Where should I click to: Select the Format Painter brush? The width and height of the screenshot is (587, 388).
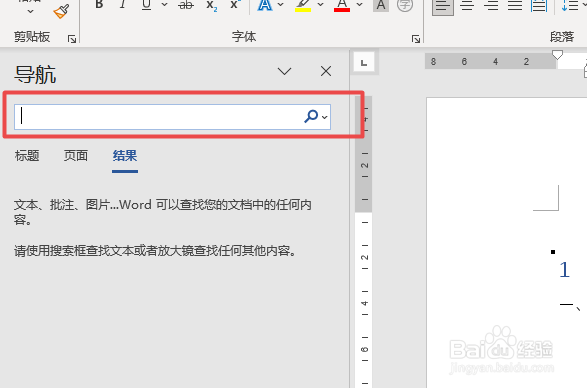(x=61, y=11)
